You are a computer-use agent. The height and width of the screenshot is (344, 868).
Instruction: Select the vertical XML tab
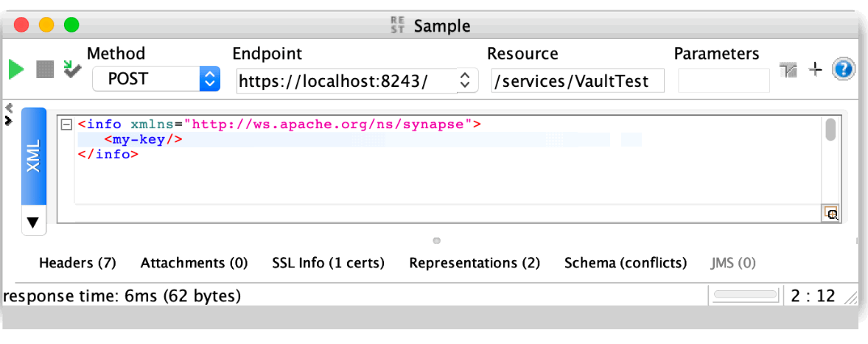33,156
